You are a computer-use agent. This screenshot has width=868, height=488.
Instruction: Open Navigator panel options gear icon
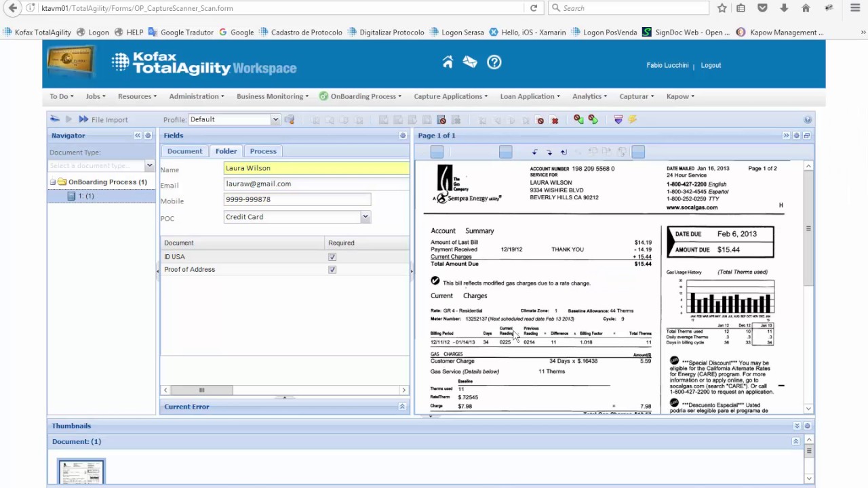click(148, 136)
